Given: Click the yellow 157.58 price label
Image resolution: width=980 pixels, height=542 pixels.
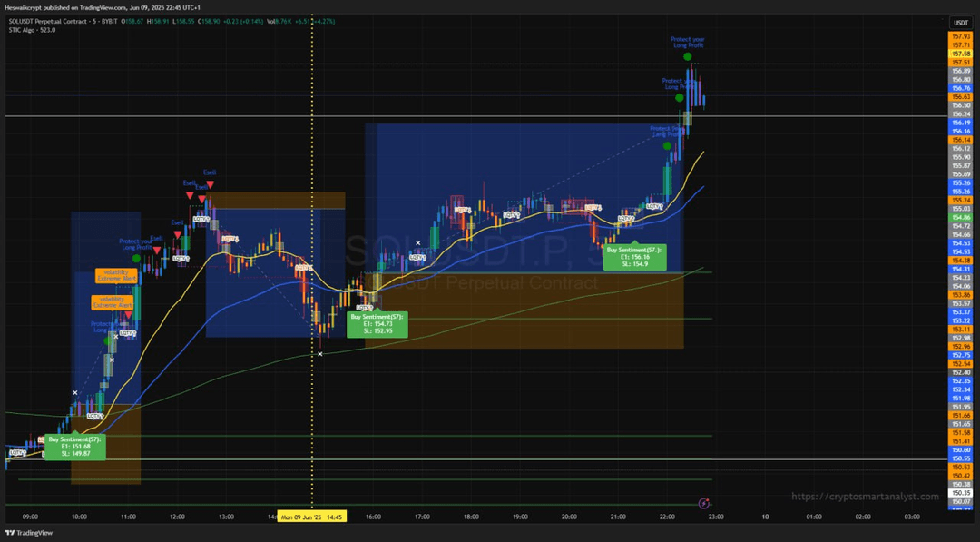Looking at the screenshot, I should click(961, 54).
